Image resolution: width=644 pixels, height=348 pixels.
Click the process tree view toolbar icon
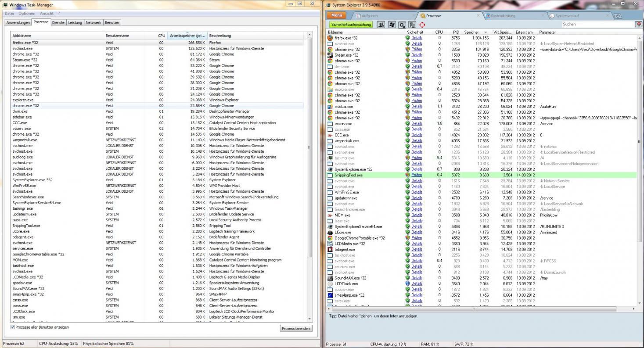[x=412, y=25]
